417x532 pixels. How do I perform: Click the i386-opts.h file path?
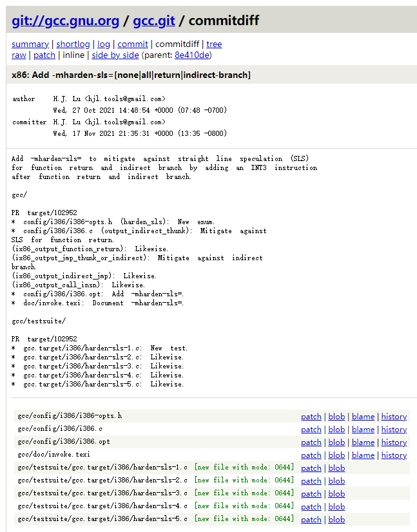point(70,416)
